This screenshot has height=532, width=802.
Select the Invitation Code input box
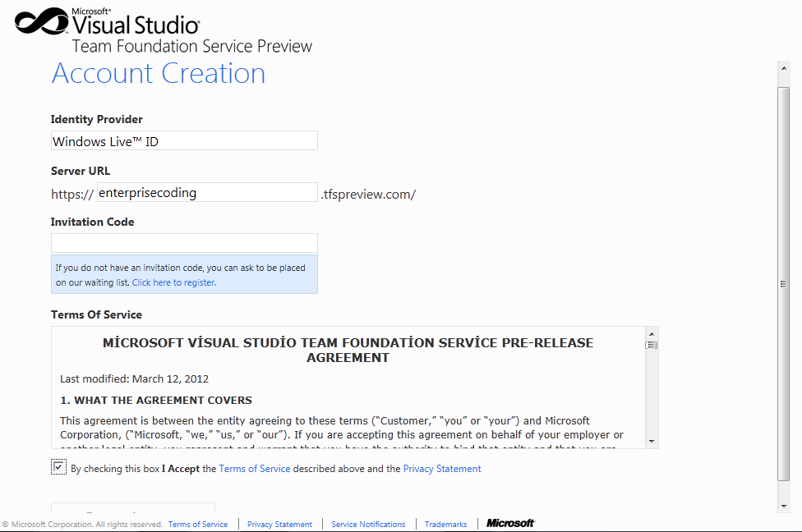point(184,243)
